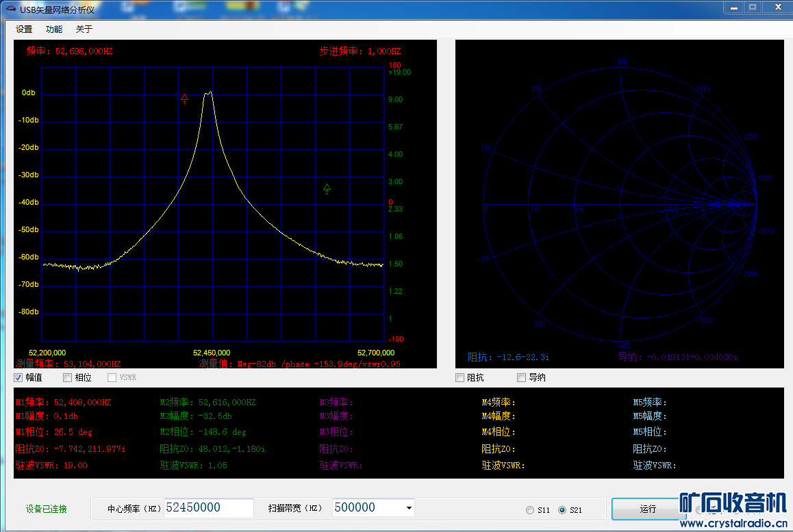Screen dimensions: 793x532
Task: Enable the 阻抗 impedance checkbox
Action: [460, 377]
